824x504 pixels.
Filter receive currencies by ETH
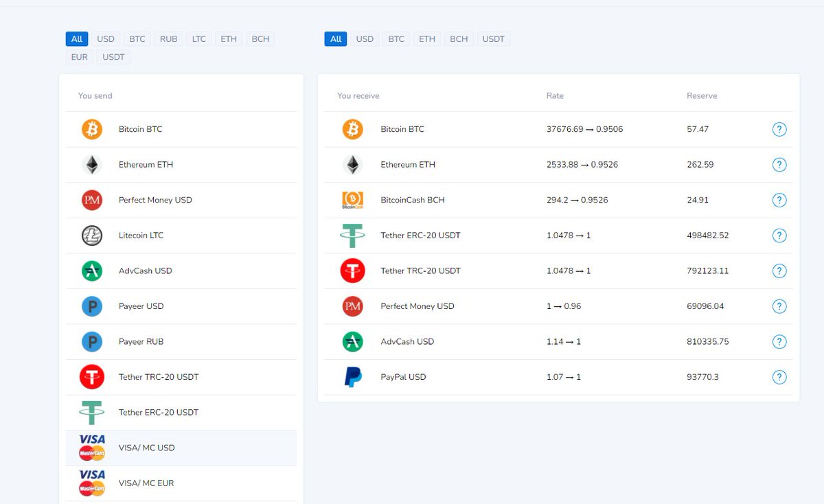pyautogui.click(x=427, y=39)
